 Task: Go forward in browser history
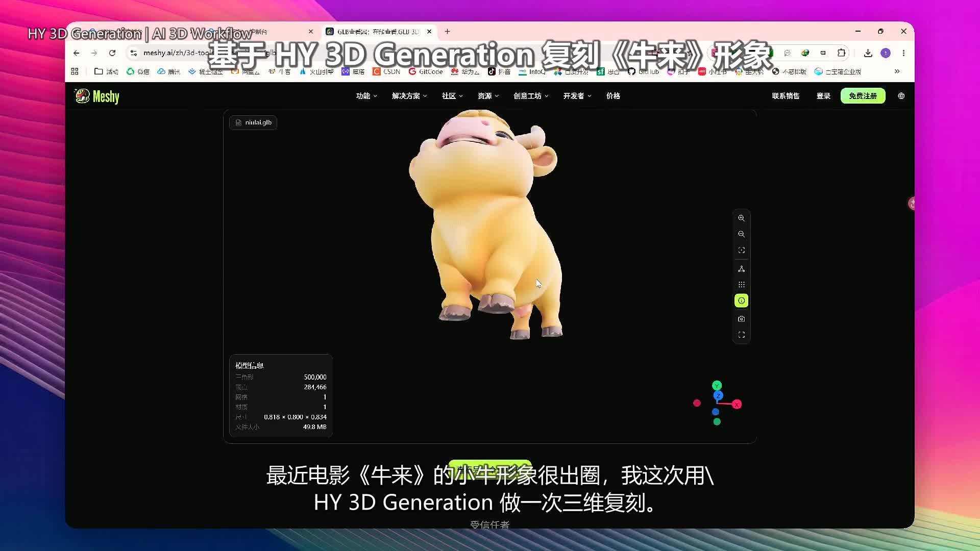94,53
